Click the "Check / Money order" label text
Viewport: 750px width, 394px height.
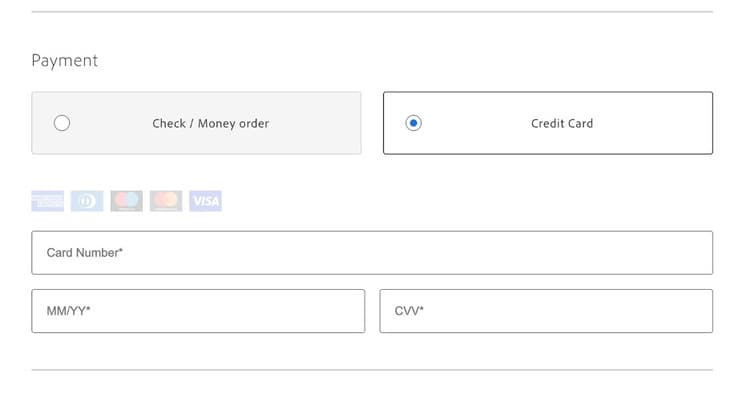(x=210, y=123)
